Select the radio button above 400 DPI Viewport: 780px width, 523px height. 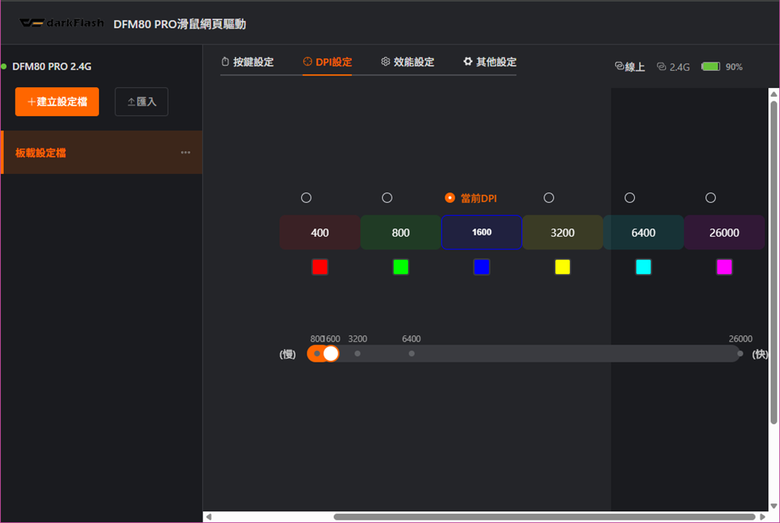[306, 198]
